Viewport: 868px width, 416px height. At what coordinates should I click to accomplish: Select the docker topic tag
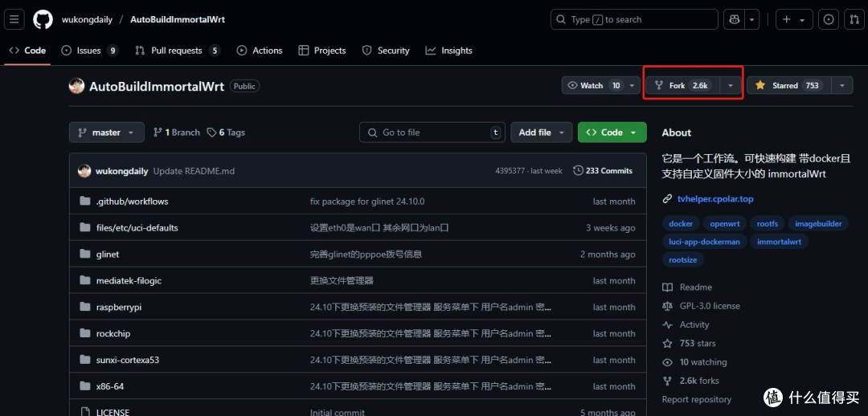click(681, 223)
